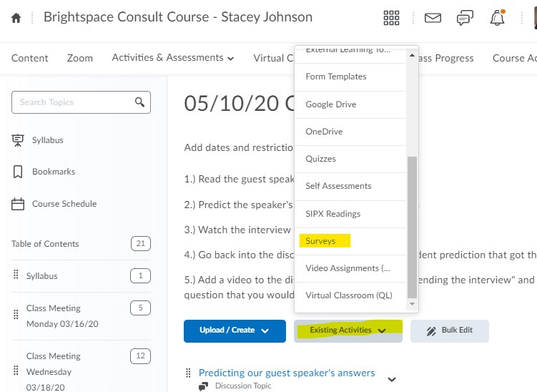537x392 pixels.
Task: Expand Activities & Assessments menu
Action: [173, 58]
